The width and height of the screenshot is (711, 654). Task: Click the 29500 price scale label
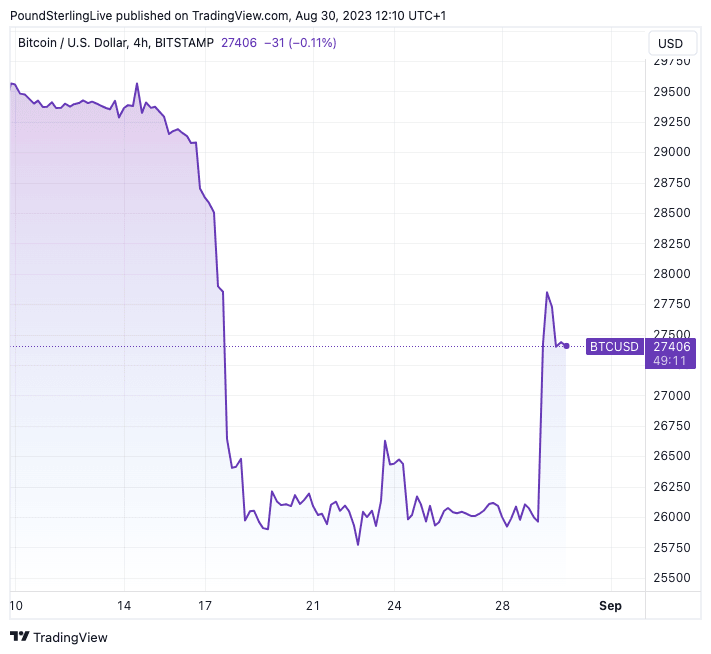(x=671, y=92)
